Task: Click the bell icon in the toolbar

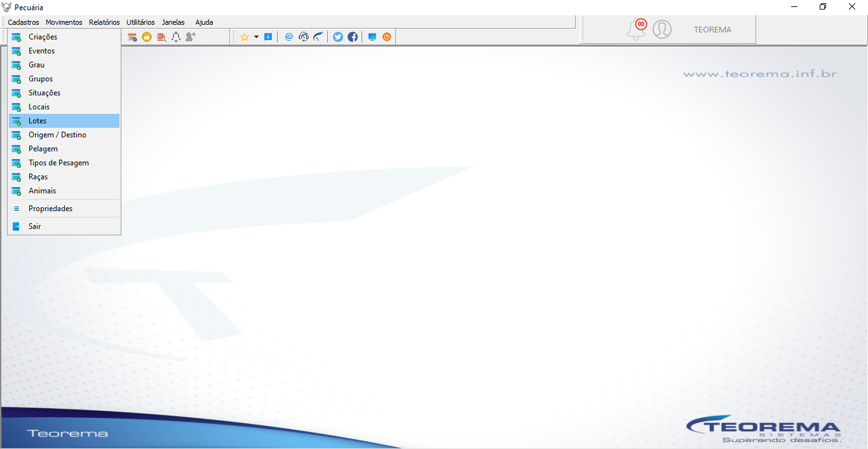Action: (176, 37)
